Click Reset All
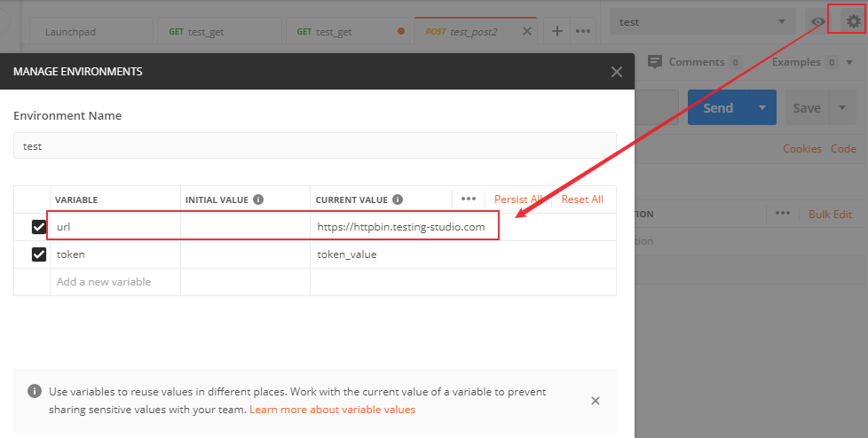This screenshot has height=438, width=868. pos(582,199)
